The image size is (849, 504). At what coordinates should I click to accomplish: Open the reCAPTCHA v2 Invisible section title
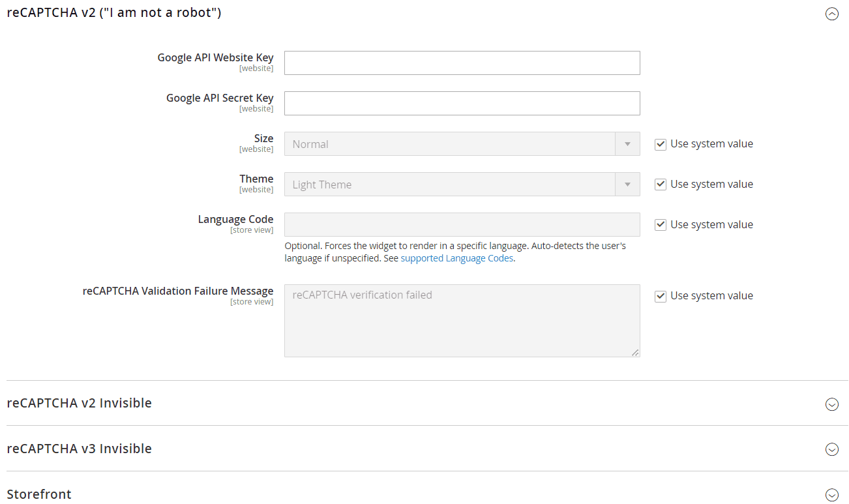(x=79, y=403)
